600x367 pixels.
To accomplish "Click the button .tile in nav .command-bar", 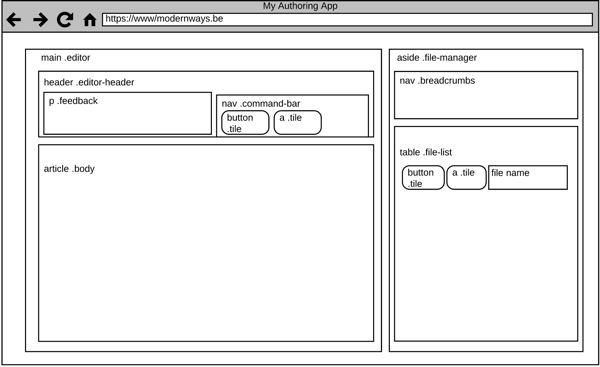I will coord(245,123).
